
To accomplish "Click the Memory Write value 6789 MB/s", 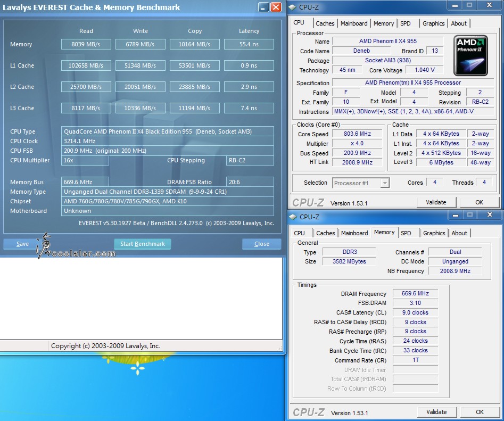I will 140,44.
